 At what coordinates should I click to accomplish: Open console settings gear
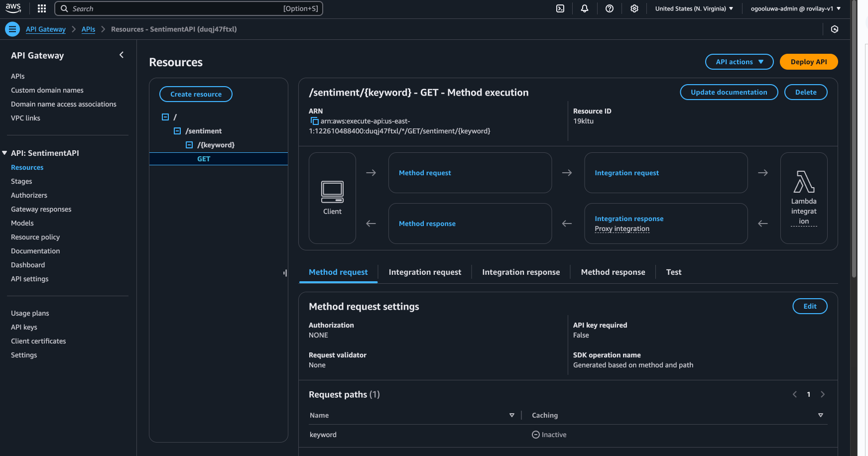point(634,8)
